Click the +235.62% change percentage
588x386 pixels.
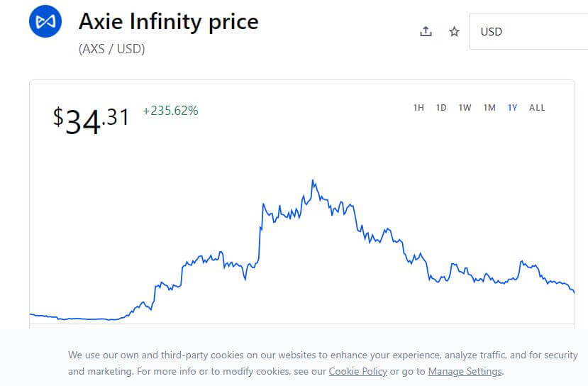(170, 111)
